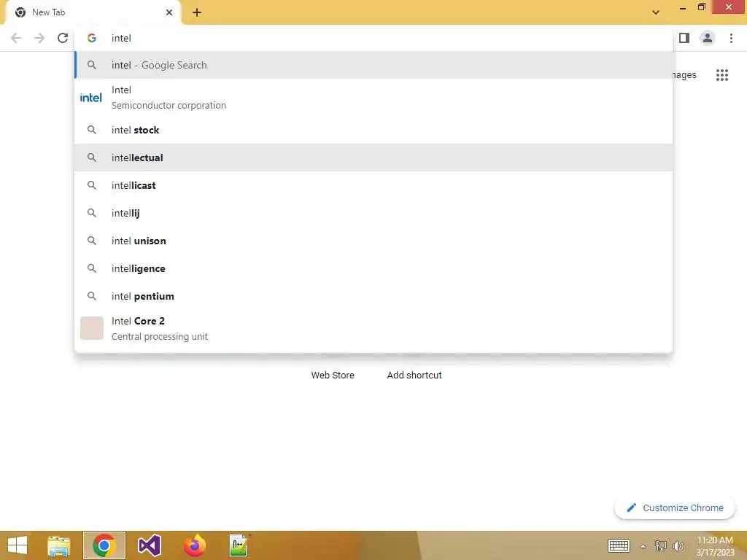Viewport: 747px width, 560px height.
Task: Select the New Tab tab
Action: [93, 12]
